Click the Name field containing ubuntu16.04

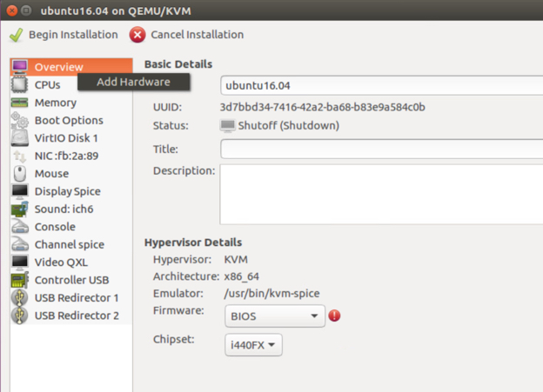pos(382,85)
